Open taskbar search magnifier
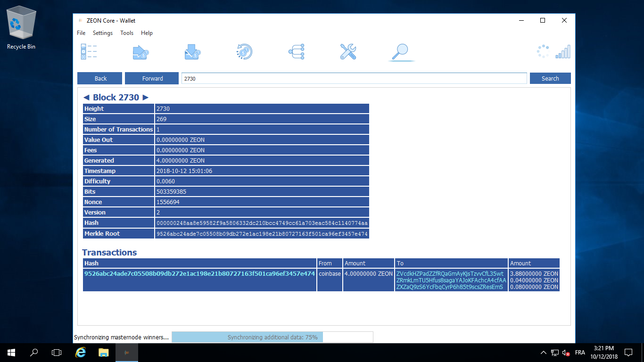The width and height of the screenshot is (644, 362). (34, 352)
